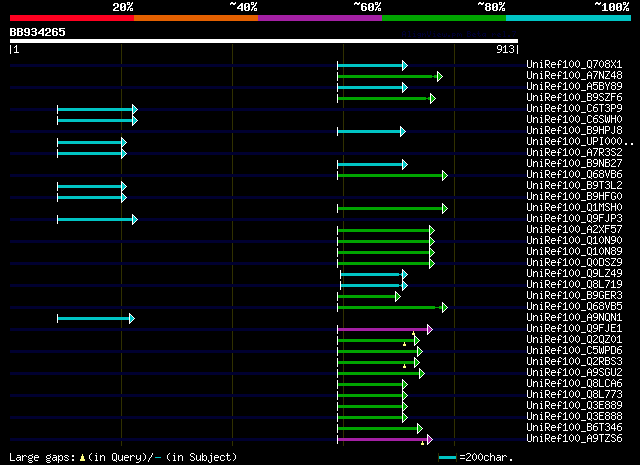Open the UniRef100_Q3E889 hit label
The width and height of the screenshot is (640, 465).
(x=574, y=406)
